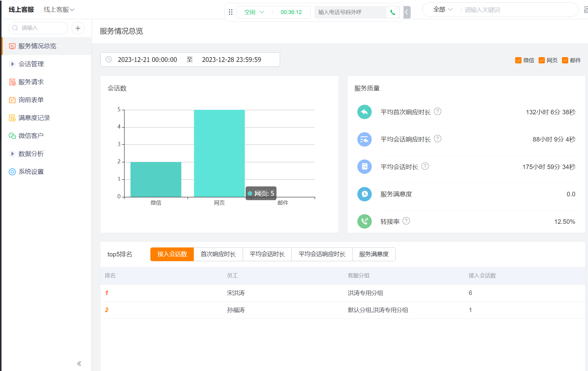Click the start date 2023-12-21 00:00:00

click(147, 60)
